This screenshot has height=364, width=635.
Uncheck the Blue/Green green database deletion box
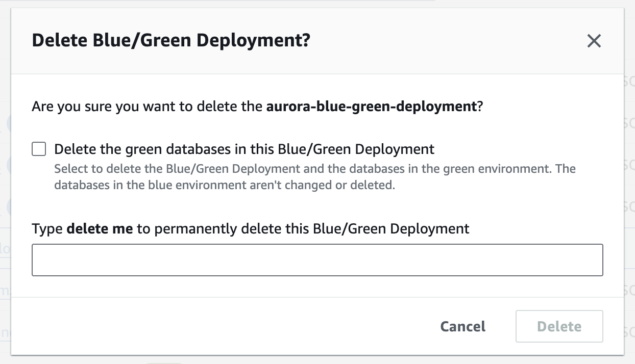[x=38, y=148]
